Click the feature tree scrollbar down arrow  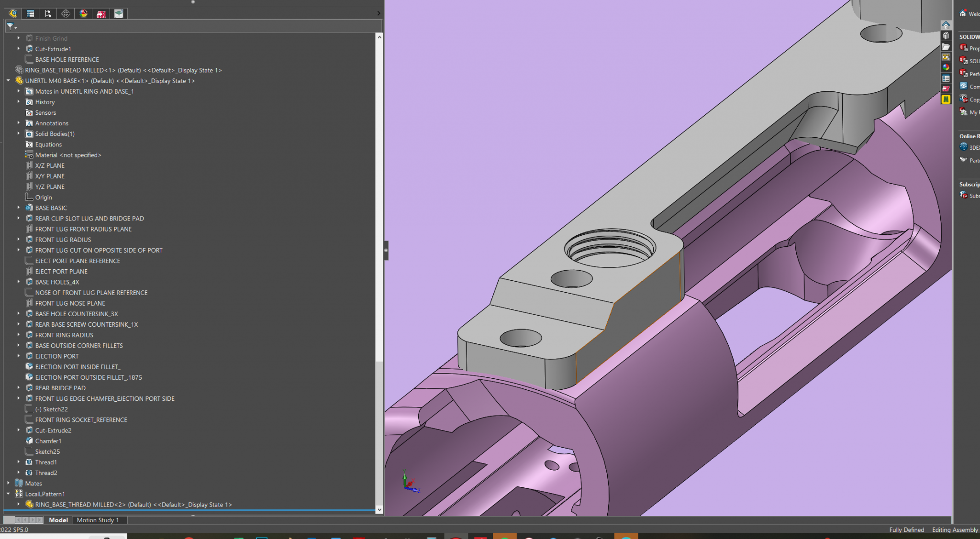[x=379, y=510]
